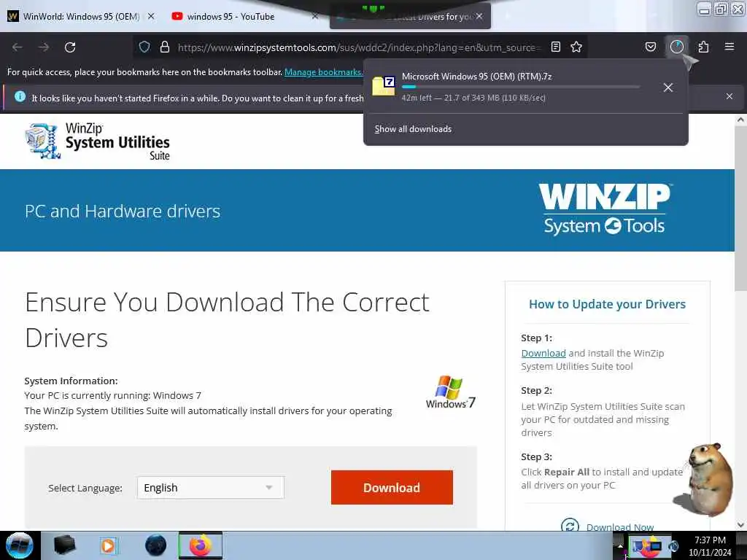The width and height of the screenshot is (747, 560).
Task: Click the taskbar clock 7:37 PM
Action: coord(710,545)
